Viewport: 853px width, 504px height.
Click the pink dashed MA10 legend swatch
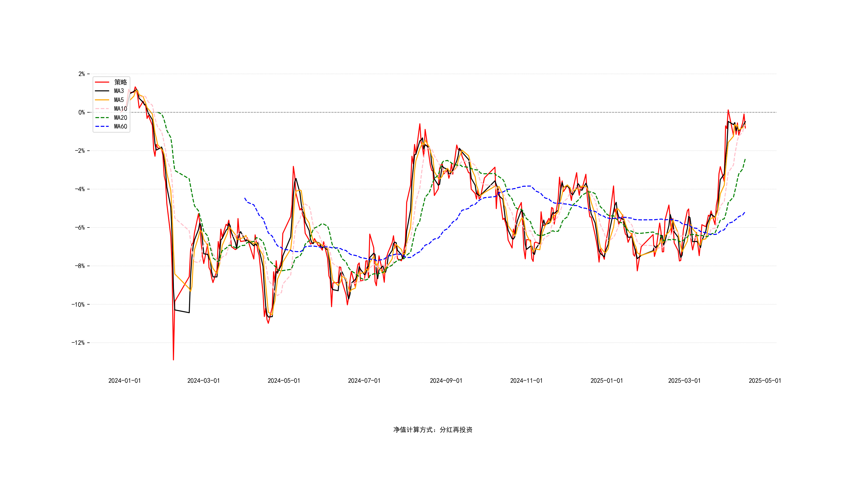[x=102, y=109]
